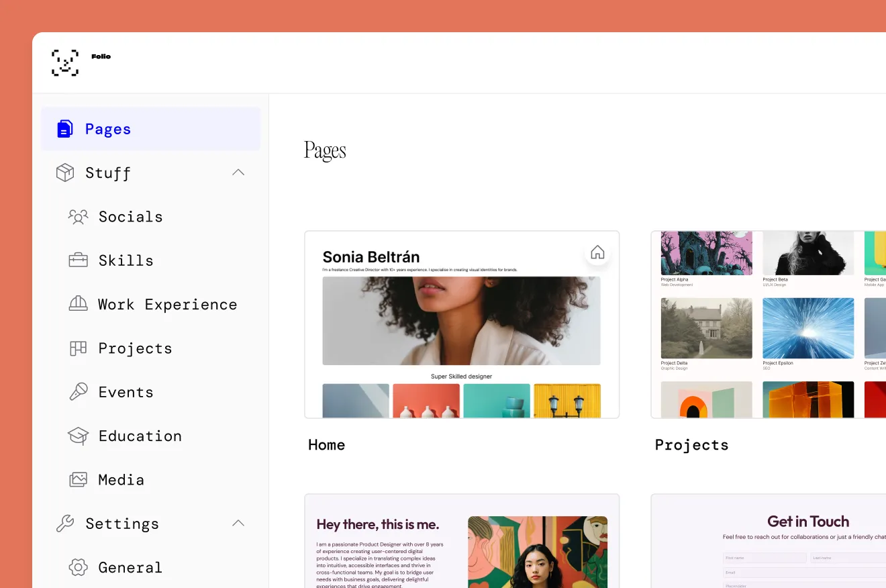
Task: Click the Education graduation cap icon
Action: [79, 436]
